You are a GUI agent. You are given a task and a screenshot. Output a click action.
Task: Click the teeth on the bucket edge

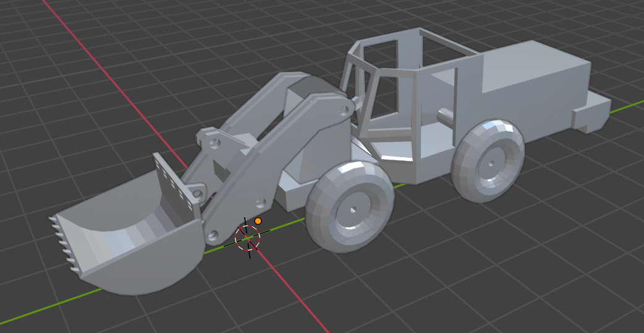(x=62, y=243)
